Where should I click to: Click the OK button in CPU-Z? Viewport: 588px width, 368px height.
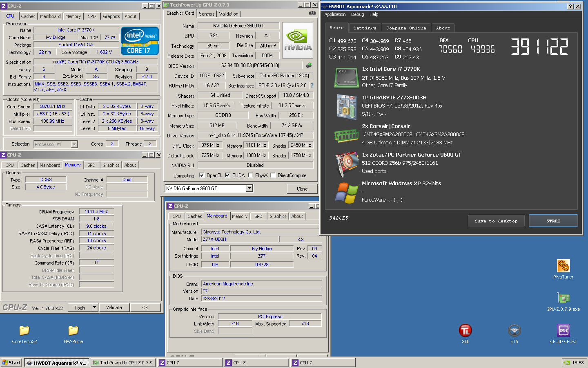click(x=145, y=307)
